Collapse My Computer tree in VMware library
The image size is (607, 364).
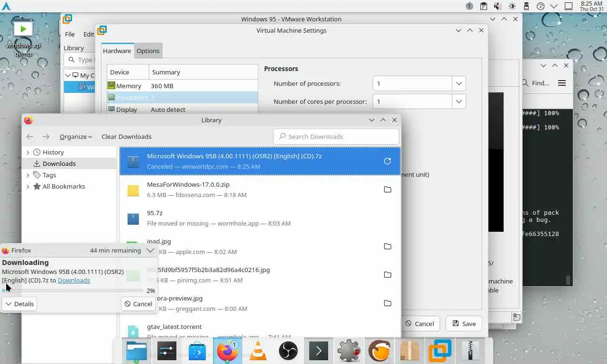click(x=68, y=75)
